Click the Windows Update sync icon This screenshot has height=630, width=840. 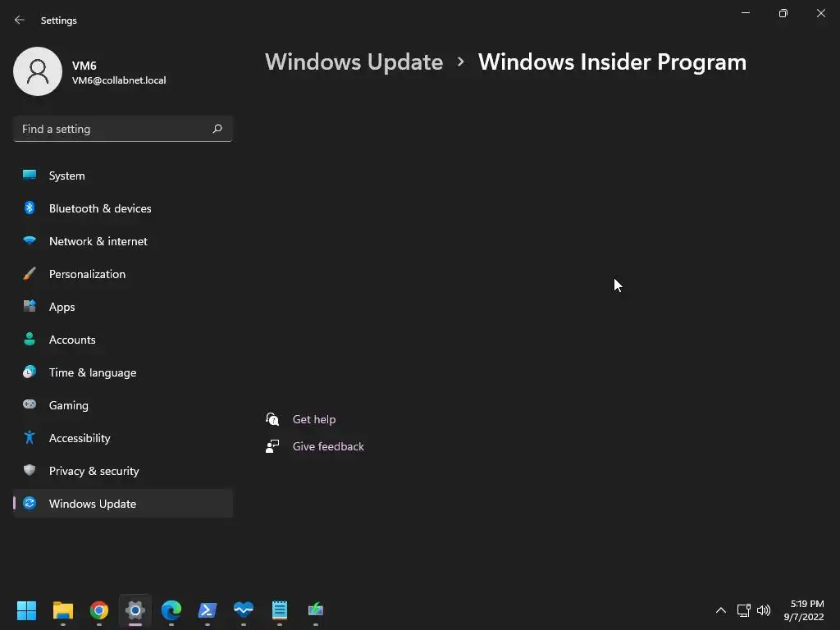coord(30,503)
